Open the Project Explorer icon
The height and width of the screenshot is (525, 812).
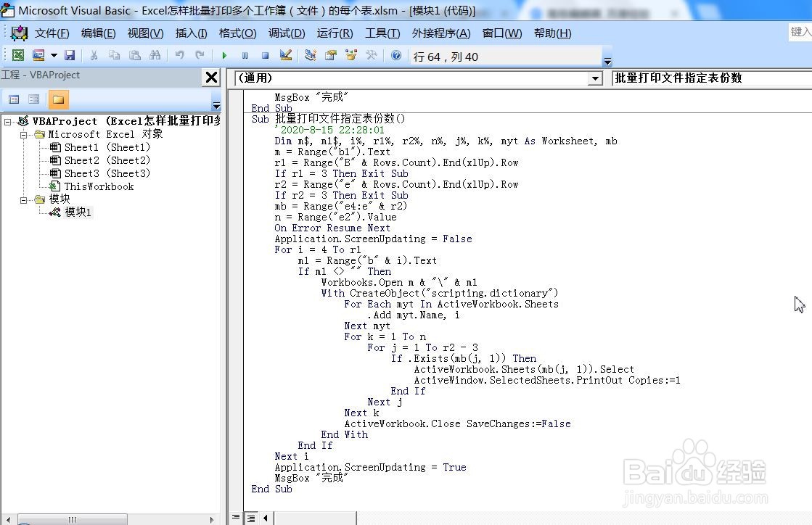[310, 55]
